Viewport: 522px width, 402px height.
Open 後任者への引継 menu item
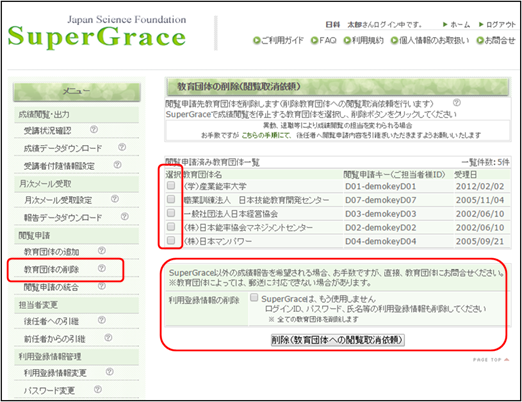point(51,321)
